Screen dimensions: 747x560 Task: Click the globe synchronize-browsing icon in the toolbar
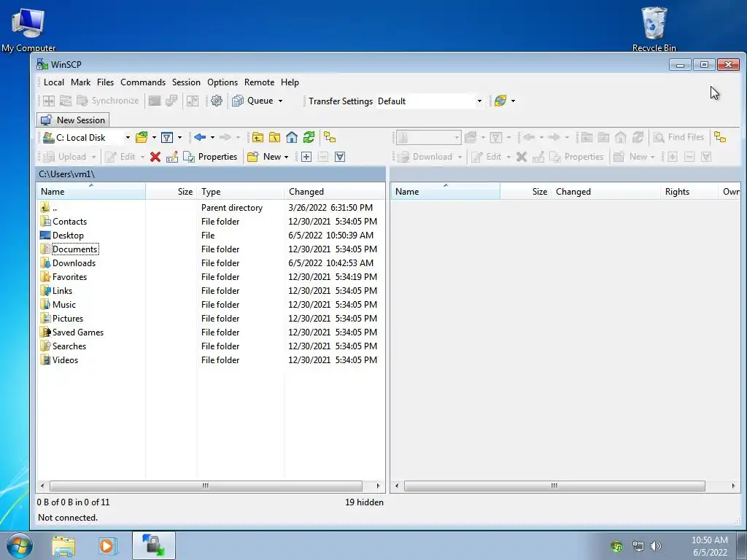pos(500,101)
